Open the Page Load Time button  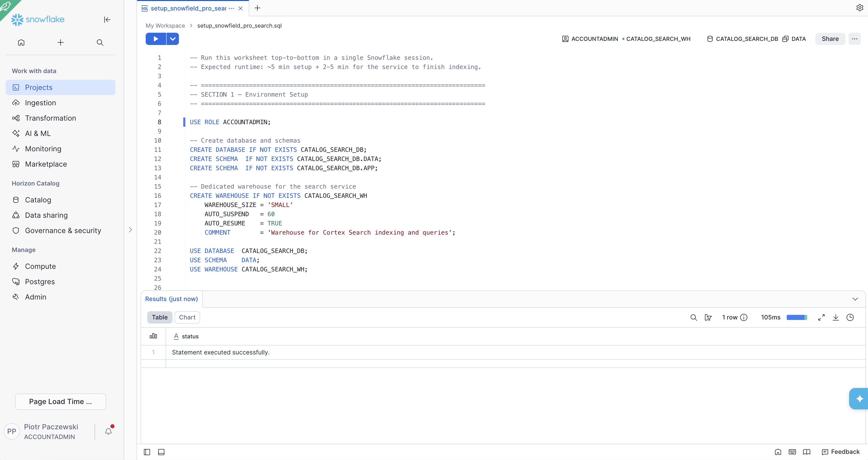[x=61, y=401]
